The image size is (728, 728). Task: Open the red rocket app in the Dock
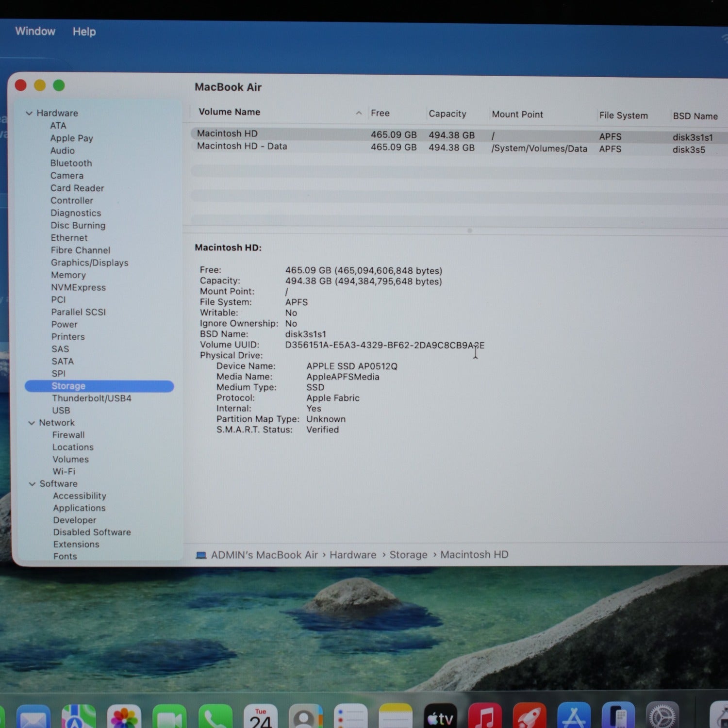coord(530,716)
